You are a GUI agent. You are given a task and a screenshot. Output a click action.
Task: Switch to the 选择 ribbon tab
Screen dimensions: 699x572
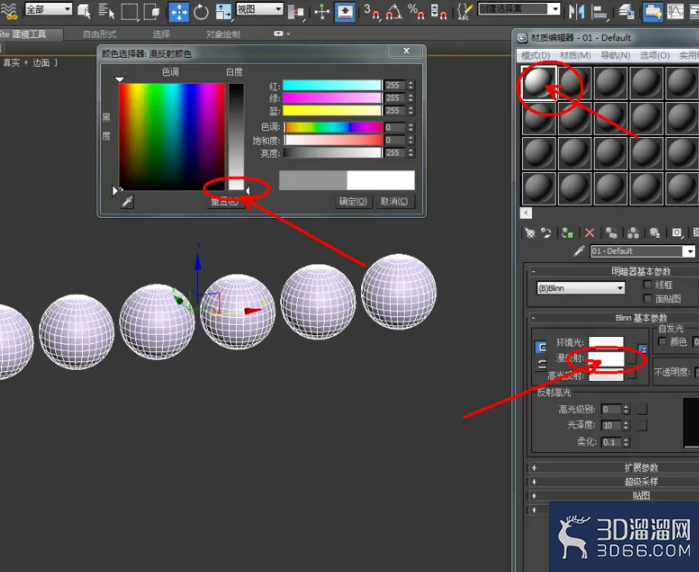pyautogui.click(x=161, y=34)
